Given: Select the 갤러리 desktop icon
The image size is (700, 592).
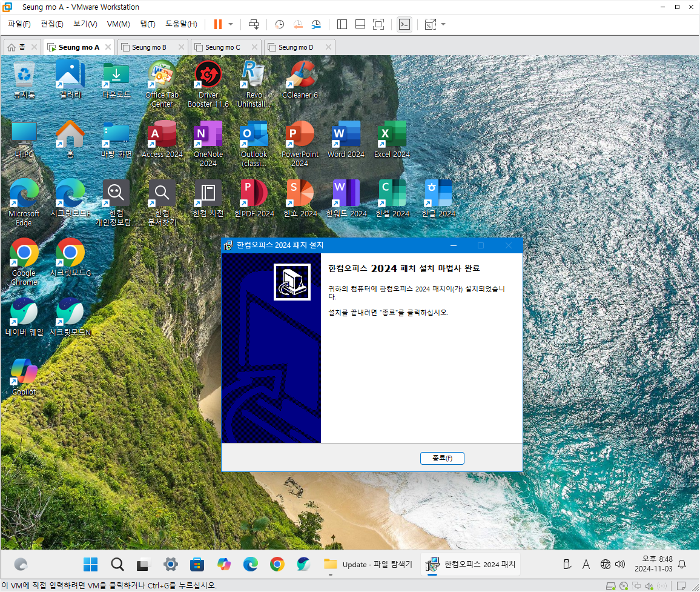Looking at the screenshot, I should pyautogui.click(x=70, y=81).
